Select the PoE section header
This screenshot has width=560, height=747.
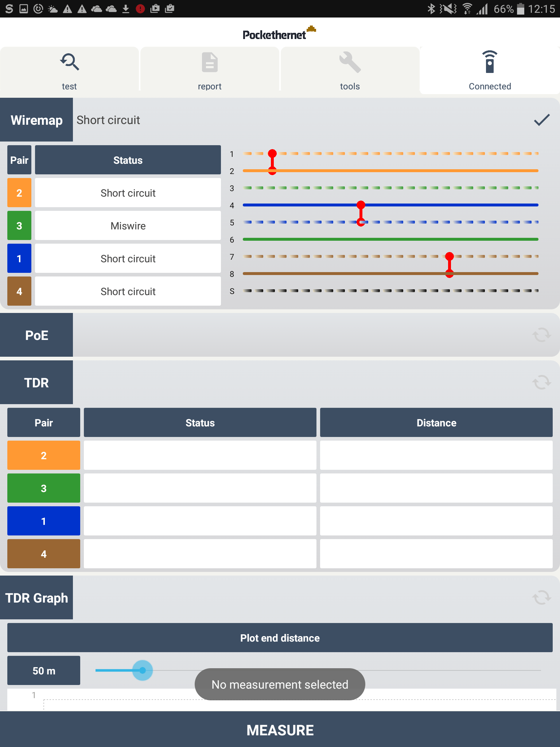36,335
